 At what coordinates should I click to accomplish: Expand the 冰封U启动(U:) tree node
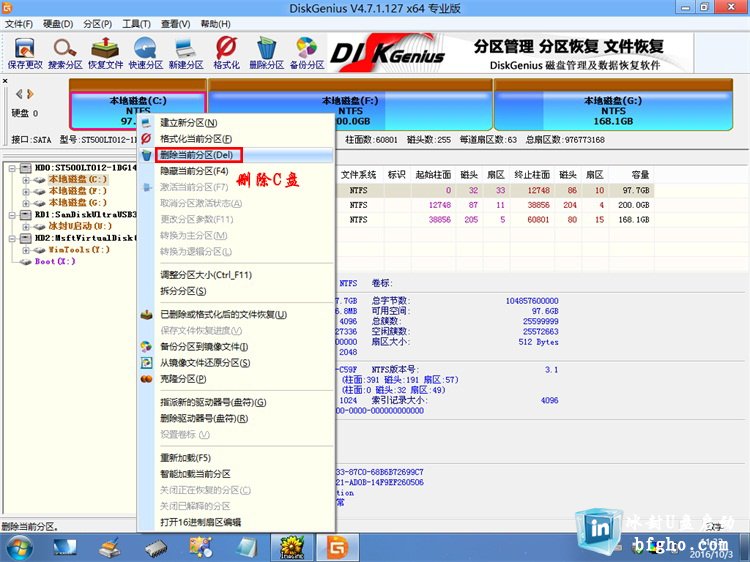tap(26, 226)
